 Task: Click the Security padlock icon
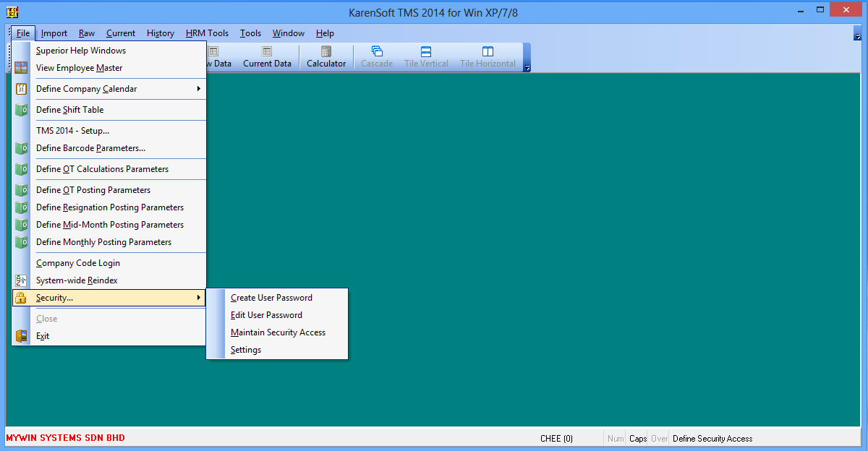tap(21, 298)
